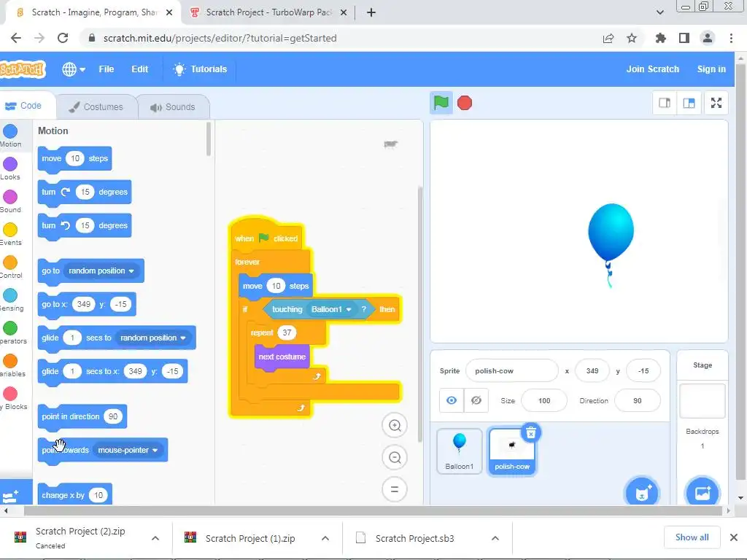The height and width of the screenshot is (560, 747).
Task: Edit the sprite name field polish-cow
Action: click(511, 371)
